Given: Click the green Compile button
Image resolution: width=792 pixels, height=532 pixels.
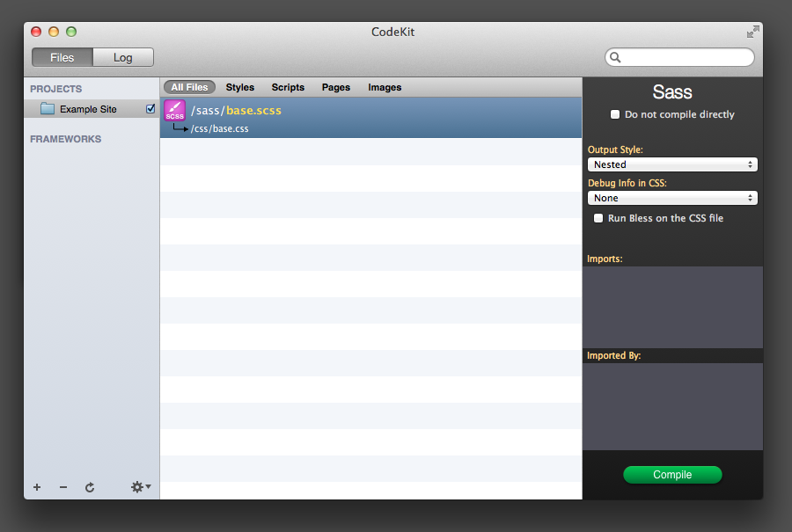Looking at the screenshot, I should pos(672,475).
